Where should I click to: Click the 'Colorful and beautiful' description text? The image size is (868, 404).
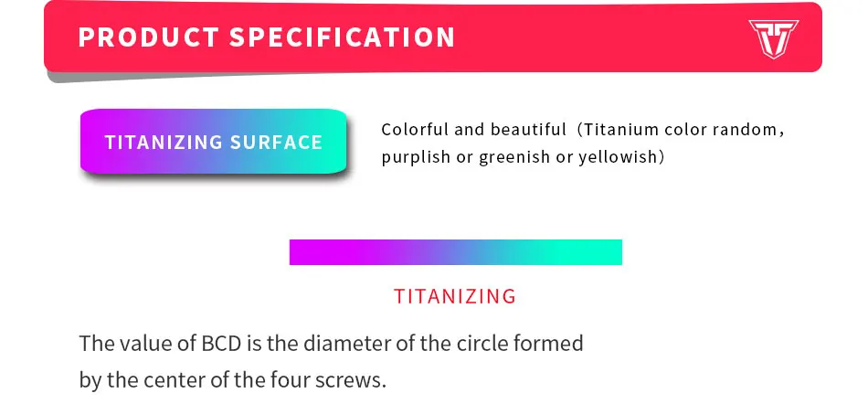[x=474, y=130]
